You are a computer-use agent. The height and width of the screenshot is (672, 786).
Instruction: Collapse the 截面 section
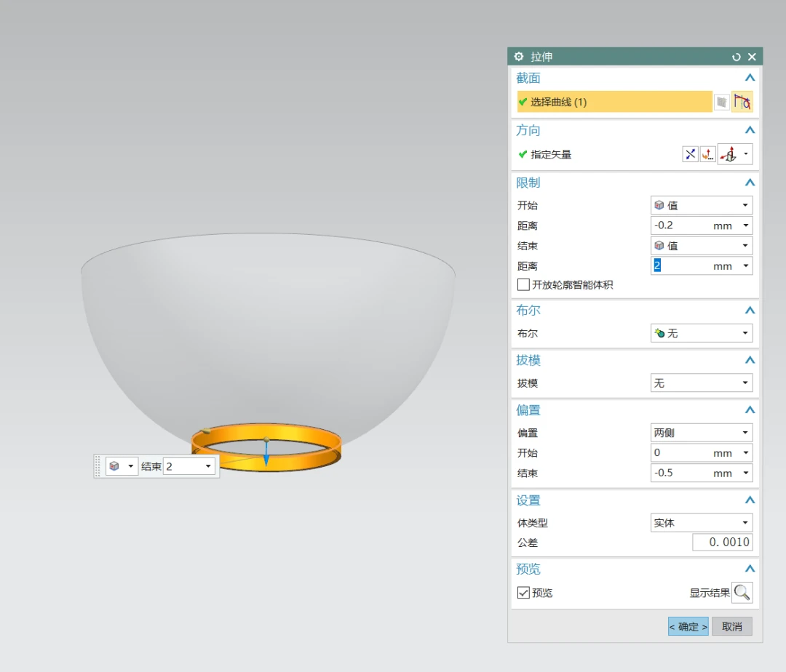coord(750,78)
